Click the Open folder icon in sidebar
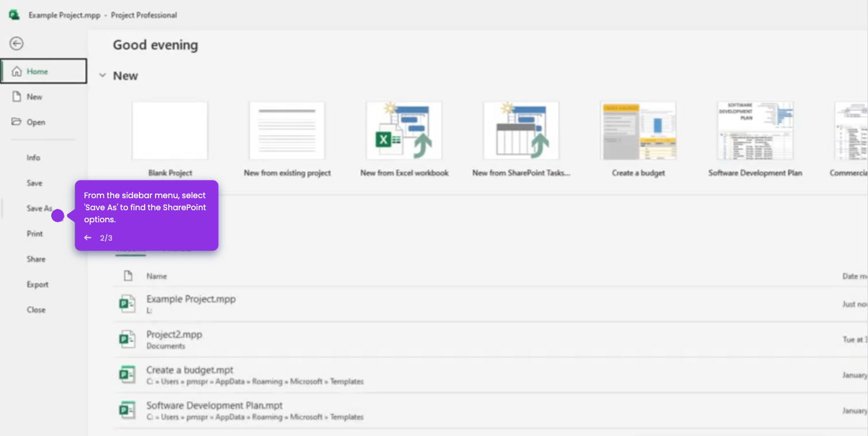Viewport: 868px width, 436px height. (17, 122)
